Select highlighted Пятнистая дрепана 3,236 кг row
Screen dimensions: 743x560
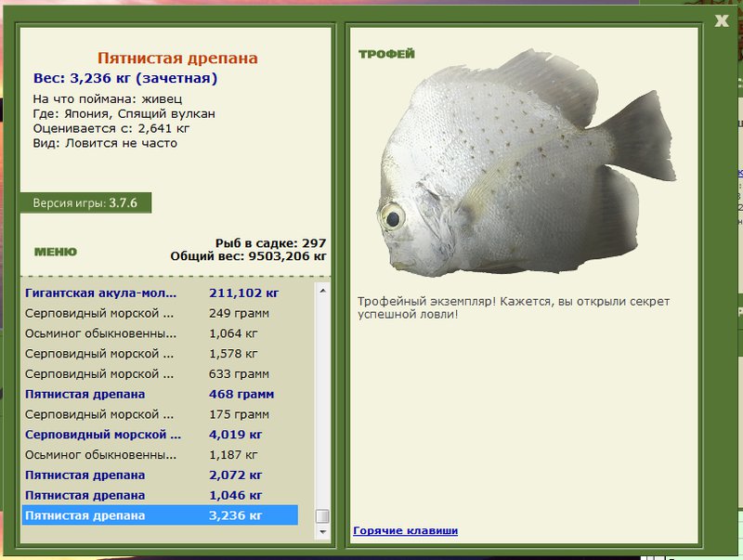160,515
